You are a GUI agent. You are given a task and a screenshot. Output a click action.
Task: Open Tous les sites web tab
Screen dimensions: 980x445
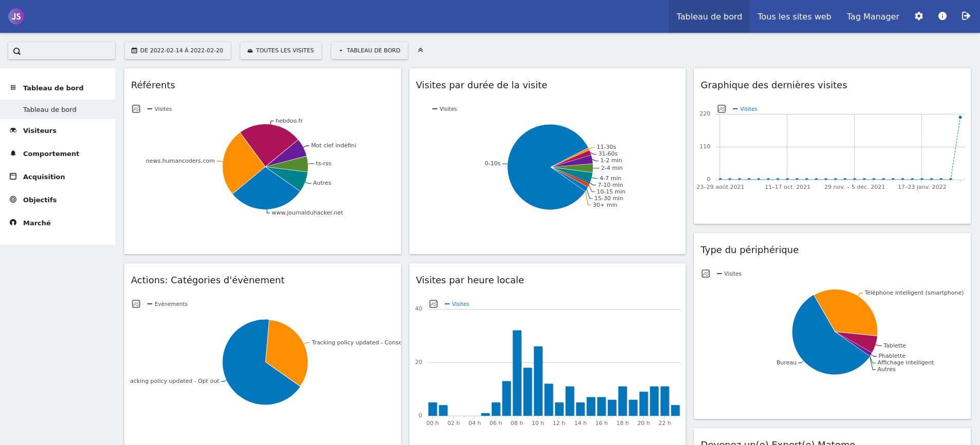(794, 16)
